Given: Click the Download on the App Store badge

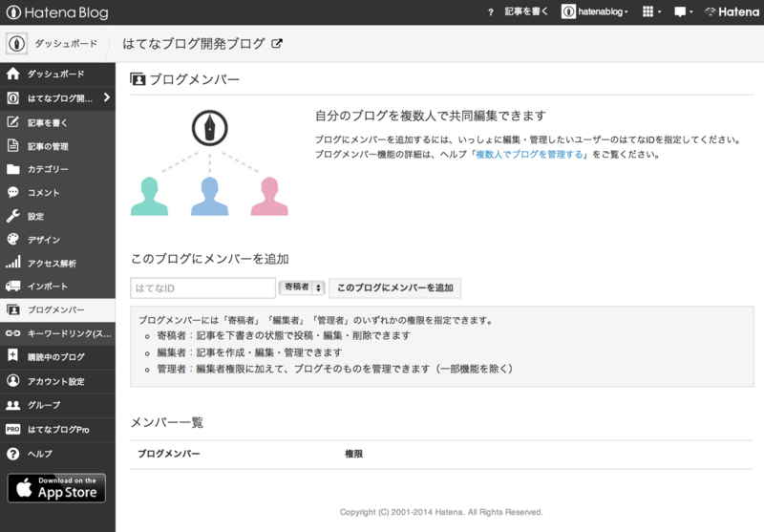Looking at the screenshot, I should 56,488.
